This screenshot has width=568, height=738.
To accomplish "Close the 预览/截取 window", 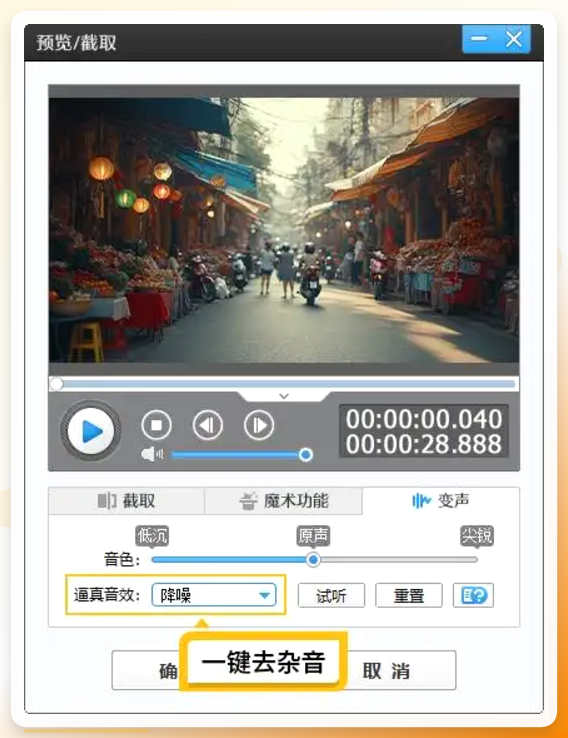I will point(513,39).
